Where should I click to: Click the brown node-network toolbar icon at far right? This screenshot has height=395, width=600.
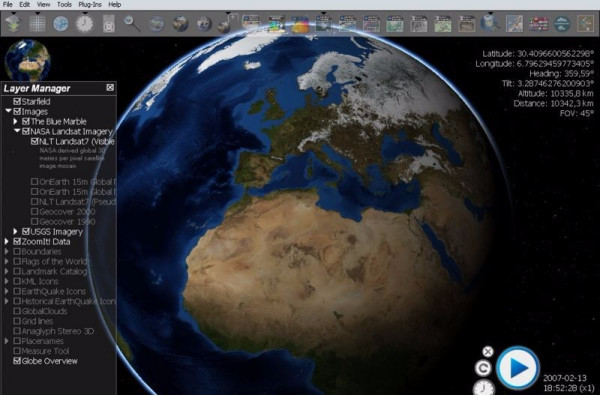pyautogui.click(x=585, y=24)
